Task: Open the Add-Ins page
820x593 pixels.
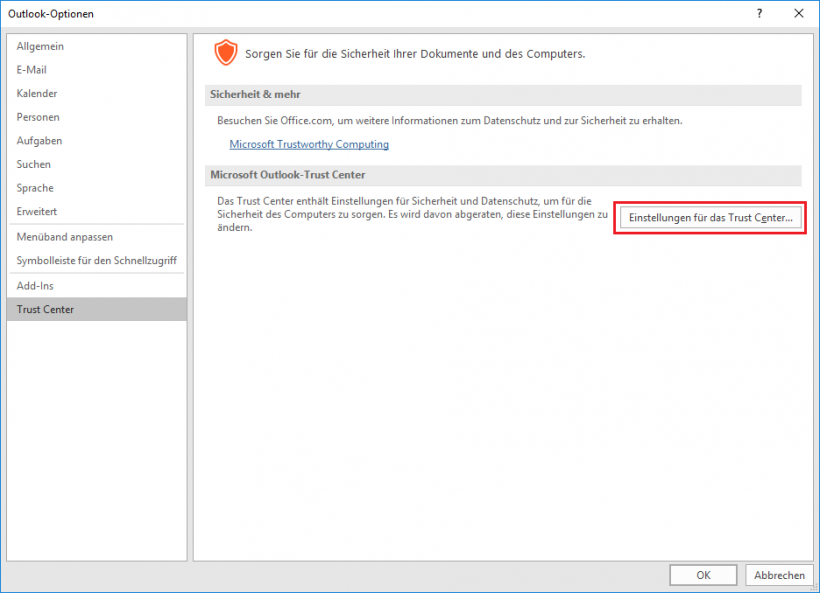Action: 35,286
